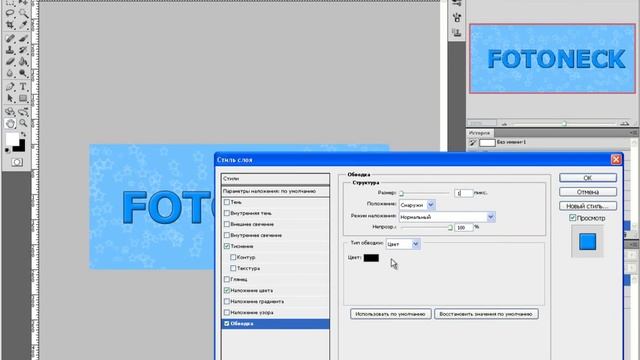Open the stroke Цвет black swatch
Viewport: 640px width, 360px height.
(x=371, y=258)
